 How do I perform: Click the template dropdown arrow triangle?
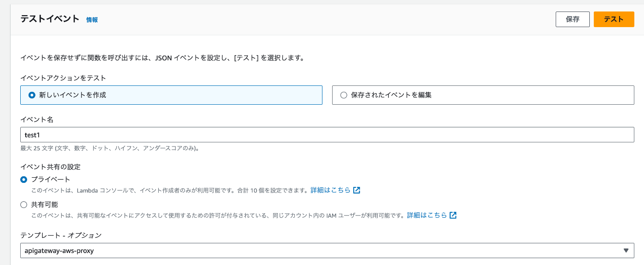pos(626,250)
